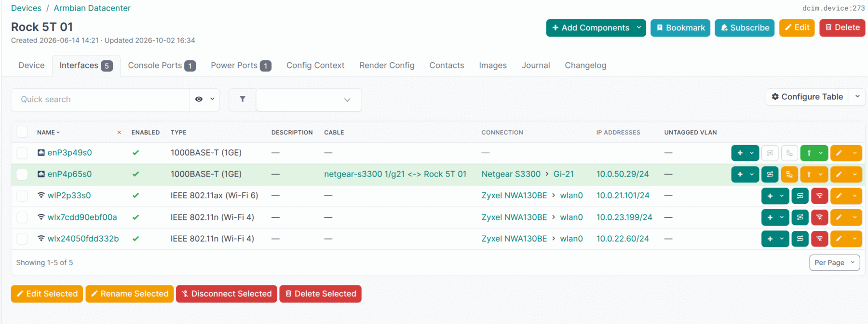Go to the Config Context tab
The height and width of the screenshot is (324, 868).
pyautogui.click(x=315, y=66)
